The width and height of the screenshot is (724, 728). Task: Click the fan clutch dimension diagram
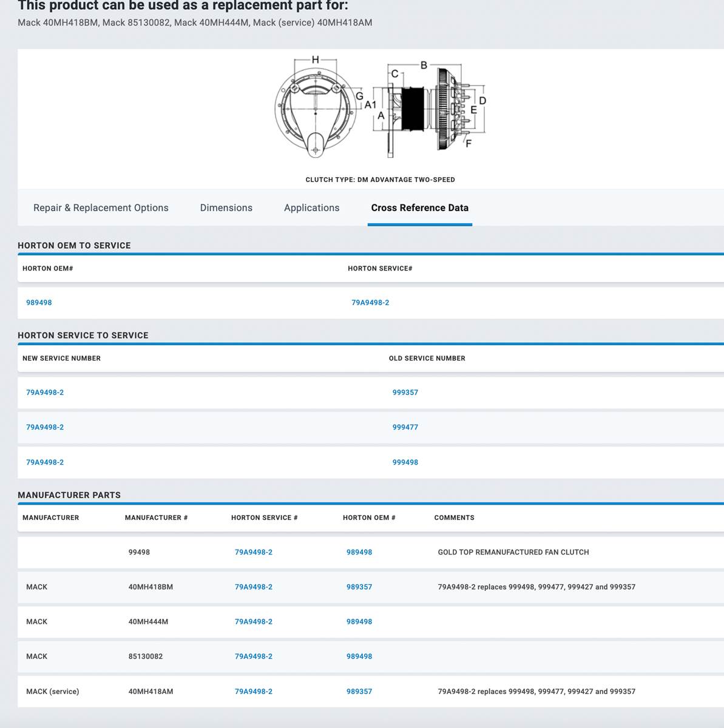[x=380, y=109]
